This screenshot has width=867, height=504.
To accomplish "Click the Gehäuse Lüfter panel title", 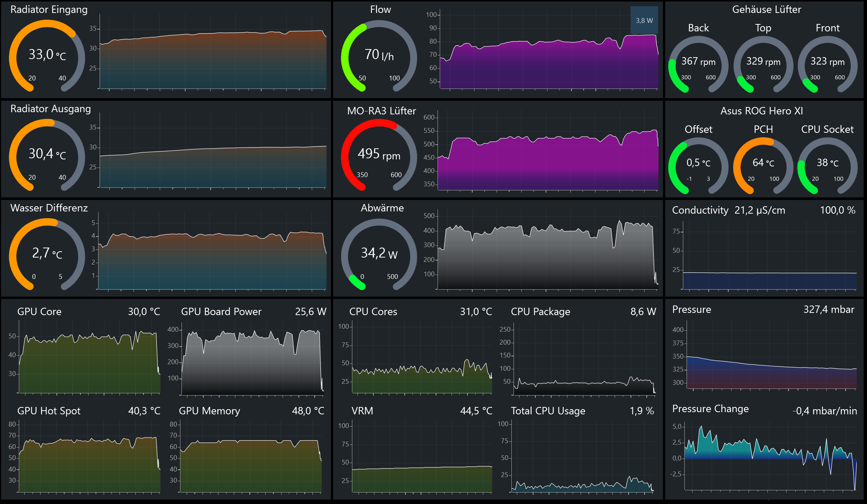I will click(x=766, y=10).
